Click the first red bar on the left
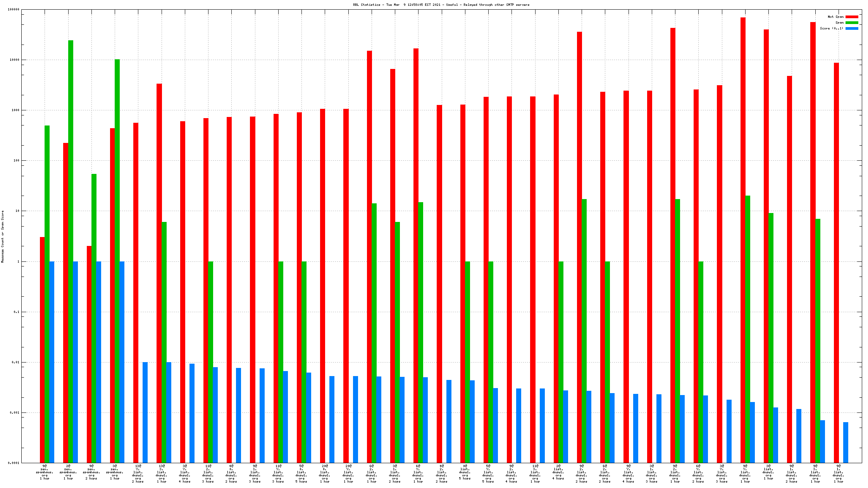Viewport: 868px width, 488px height. [42, 349]
